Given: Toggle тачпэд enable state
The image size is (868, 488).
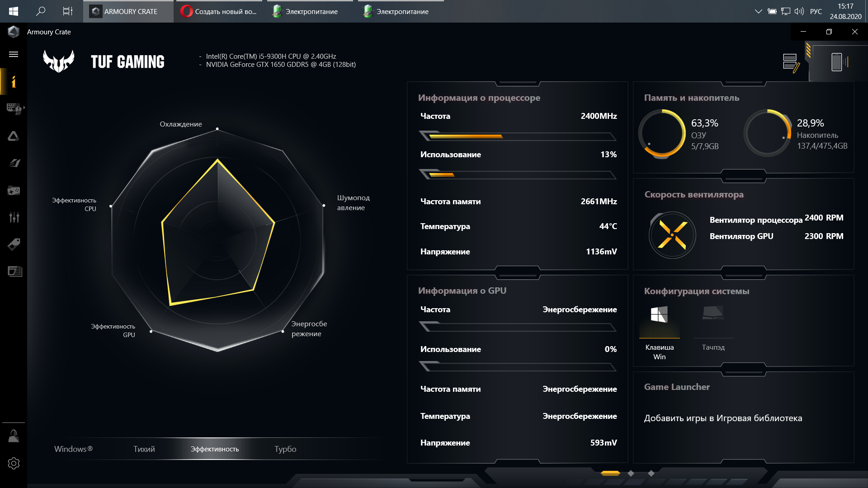Looking at the screenshot, I should pos(713,316).
